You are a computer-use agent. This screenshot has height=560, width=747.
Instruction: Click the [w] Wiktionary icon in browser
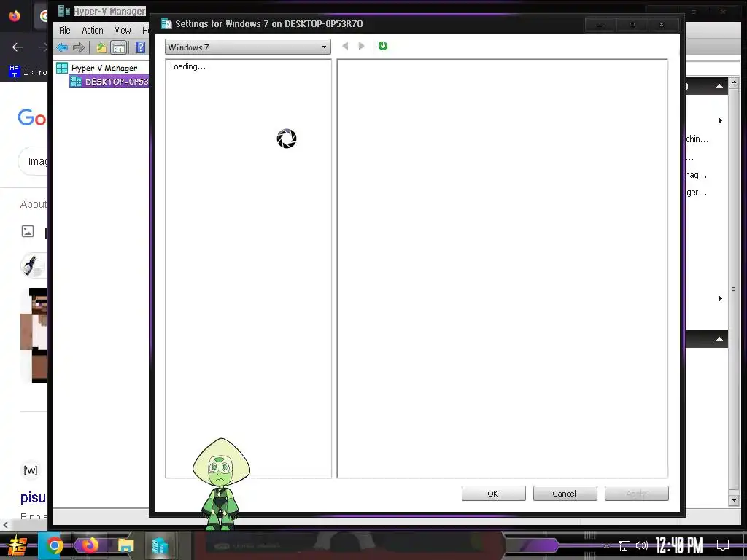[30, 470]
